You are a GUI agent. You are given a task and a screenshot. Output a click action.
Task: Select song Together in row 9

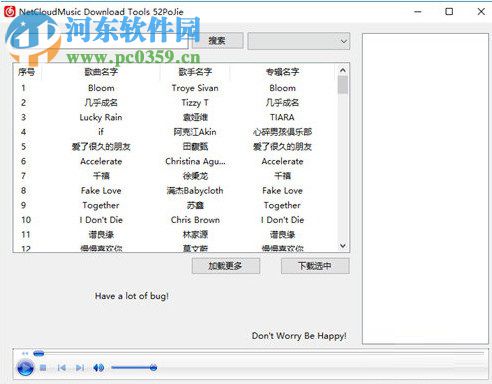(x=101, y=205)
